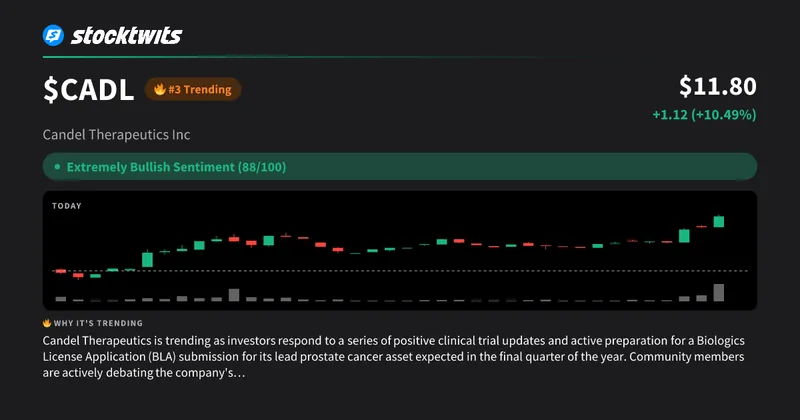Click the Extremely Bullish Sentiment bar
This screenshot has height=420, width=800.
[x=400, y=167]
